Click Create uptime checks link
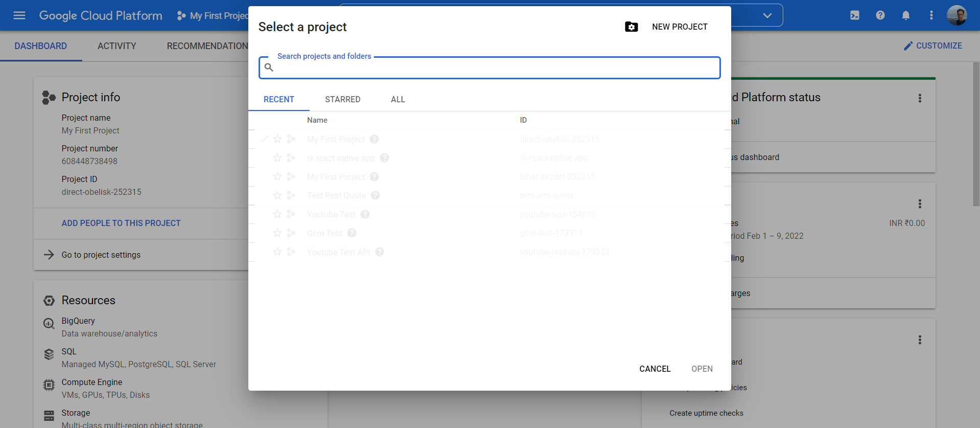Viewport: 980px width, 428px height. pyautogui.click(x=707, y=413)
